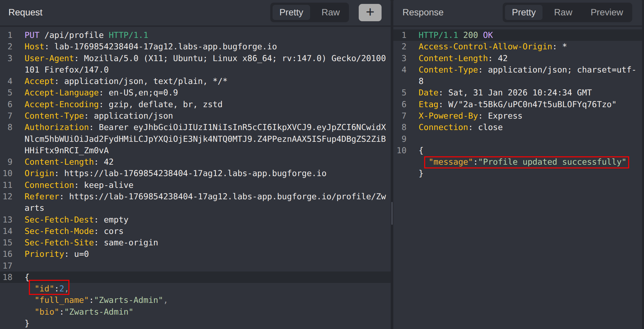Image resolution: width=644 pixels, height=329 pixels.
Task: Select the Pretty tab in the Request panel
Action: coord(291,12)
